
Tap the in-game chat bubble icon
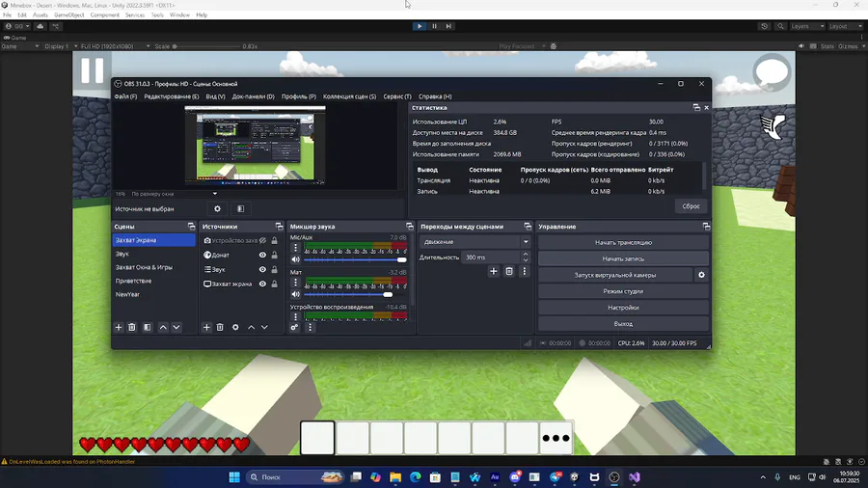(x=772, y=72)
